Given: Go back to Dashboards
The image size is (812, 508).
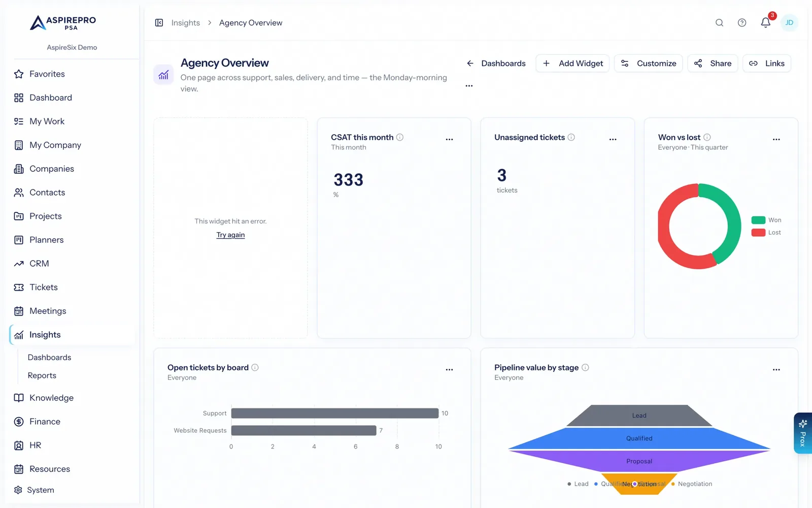Looking at the screenshot, I should 496,63.
